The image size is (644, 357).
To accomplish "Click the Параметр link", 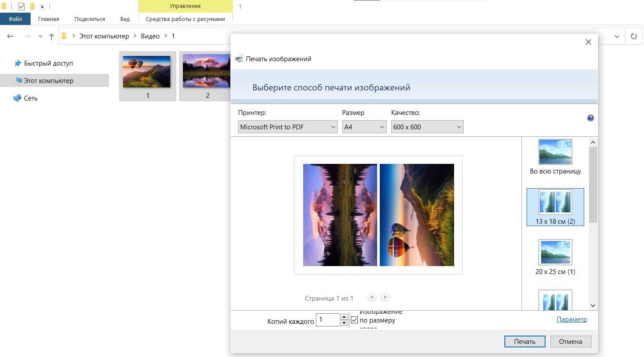I will 571,319.
